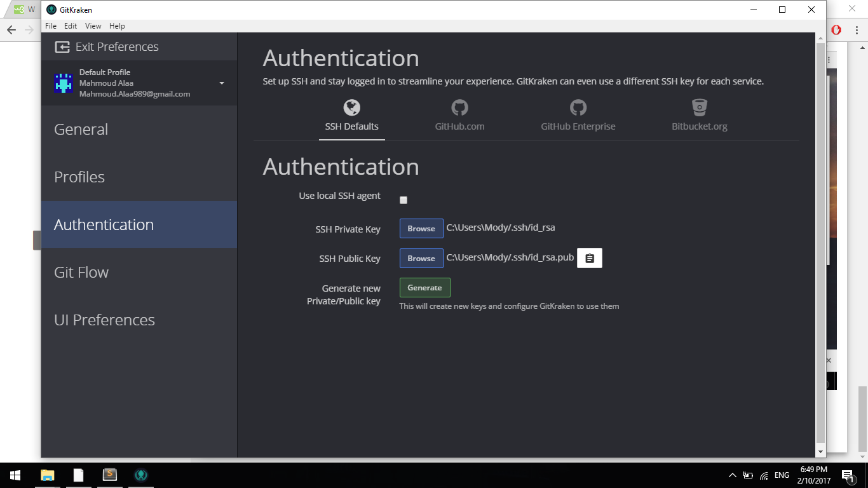The height and width of the screenshot is (488, 868).
Task: Click the preferences scrollbar down arrow
Action: [x=820, y=451]
